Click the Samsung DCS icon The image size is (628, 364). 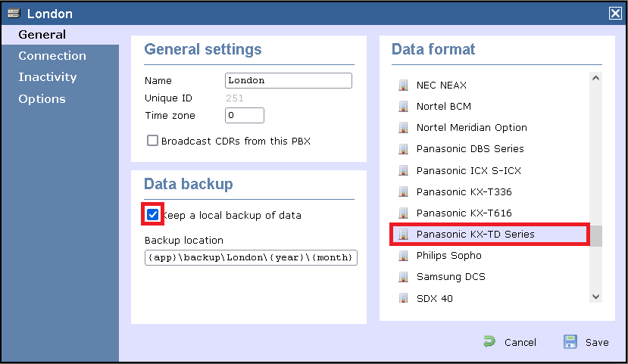click(403, 277)
